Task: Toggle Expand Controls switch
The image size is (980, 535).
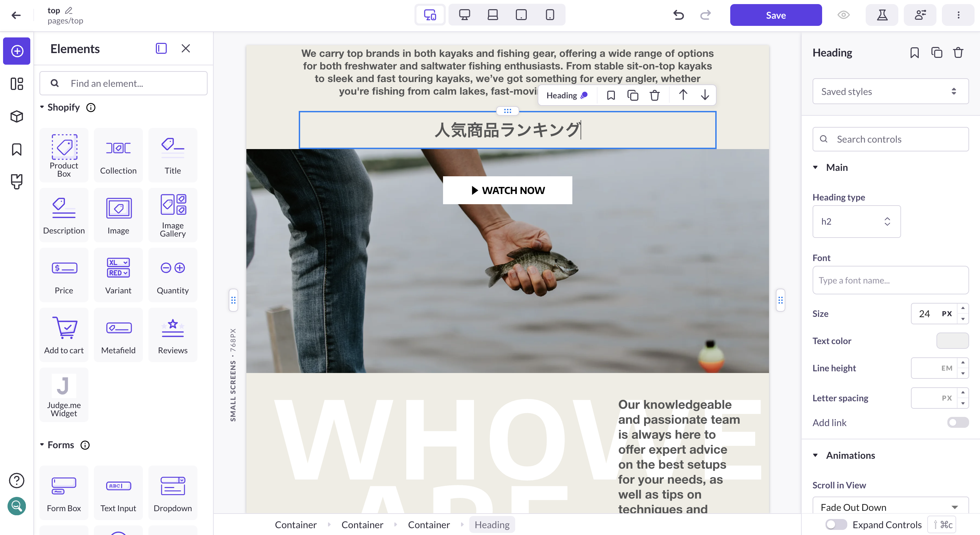Action: point(836,524)
